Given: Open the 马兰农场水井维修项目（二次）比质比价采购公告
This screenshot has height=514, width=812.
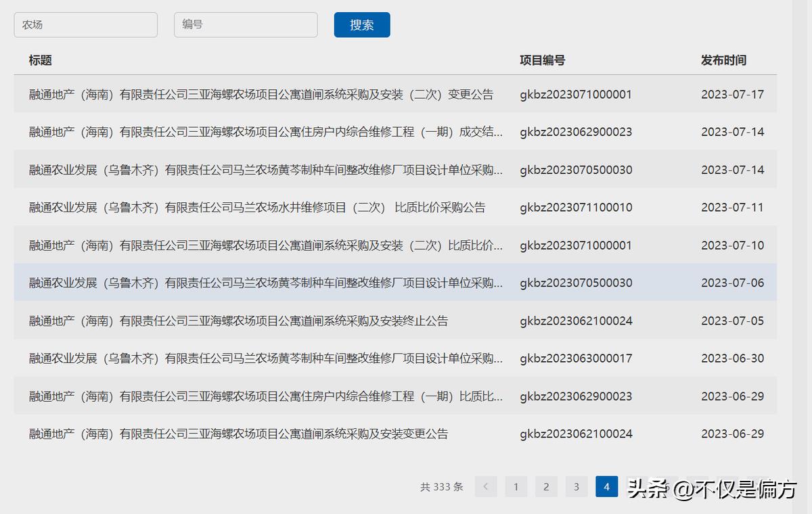Looking at the screenshot, I should coord(256,208).
